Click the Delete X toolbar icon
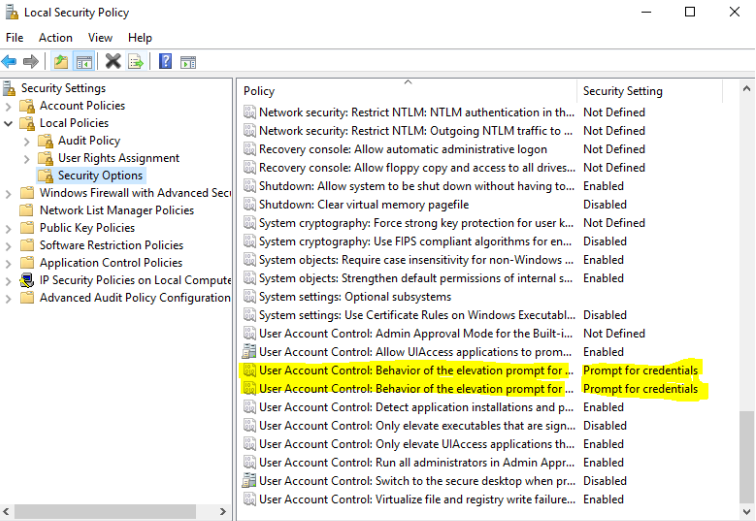 113,62
